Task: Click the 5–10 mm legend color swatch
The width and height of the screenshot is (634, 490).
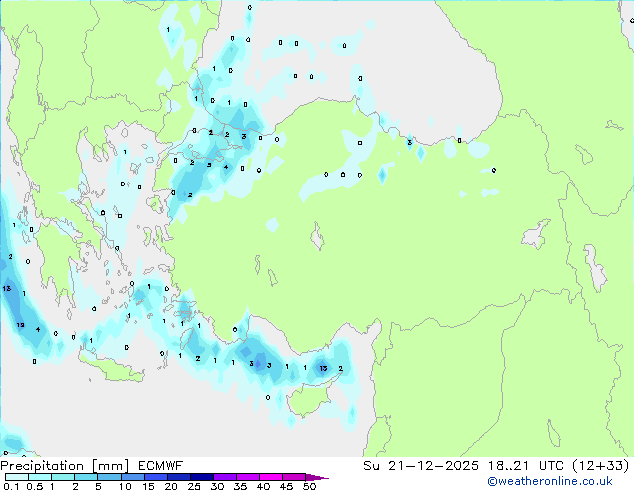Action: [110, 477]
